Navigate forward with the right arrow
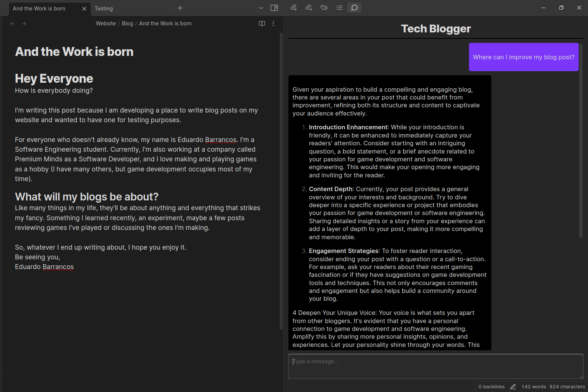 click(x=24, y=23)
